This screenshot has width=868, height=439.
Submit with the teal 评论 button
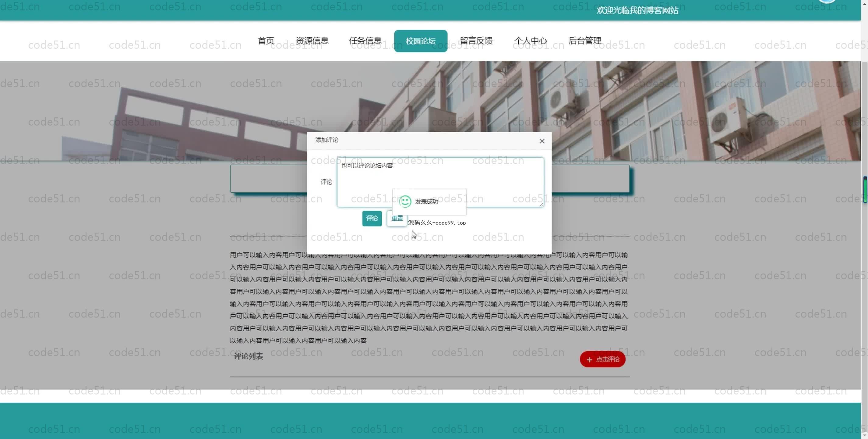[372, 219]
